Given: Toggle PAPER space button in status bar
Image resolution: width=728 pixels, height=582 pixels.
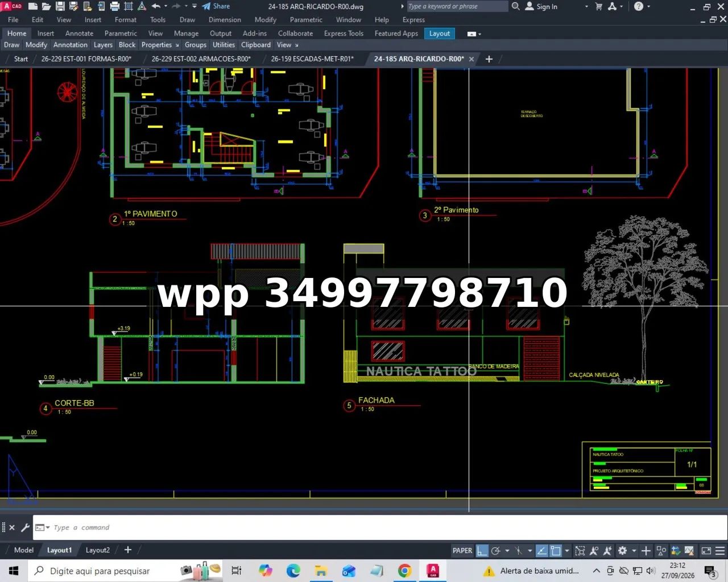Looking at the screenshot, I should tap(462, 550).
